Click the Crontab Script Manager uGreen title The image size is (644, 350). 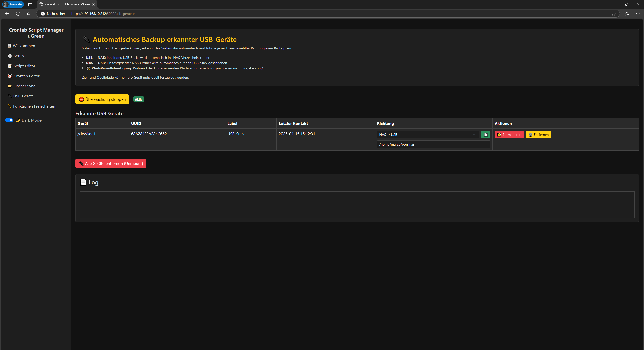click(x=36, y=33)
